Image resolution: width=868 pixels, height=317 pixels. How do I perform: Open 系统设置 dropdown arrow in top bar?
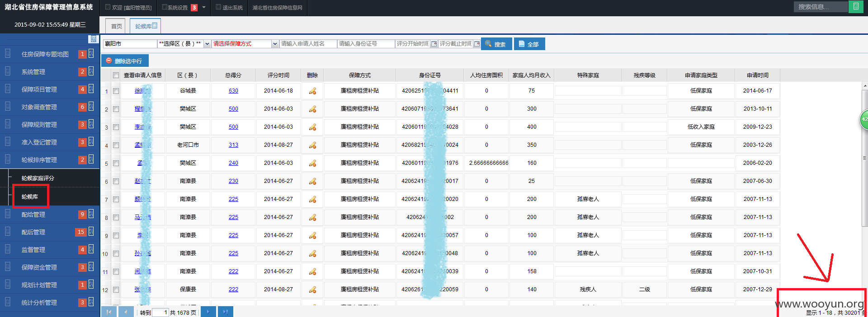[204, 7]
